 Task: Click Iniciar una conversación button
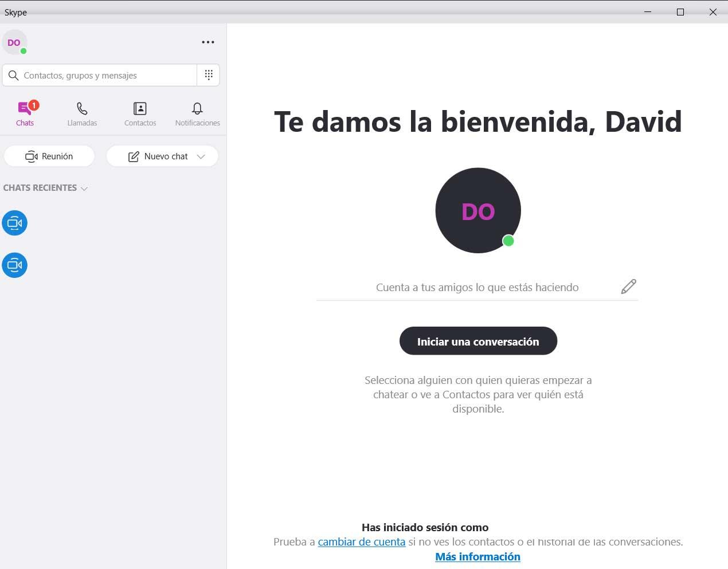[x=478, y=341]
